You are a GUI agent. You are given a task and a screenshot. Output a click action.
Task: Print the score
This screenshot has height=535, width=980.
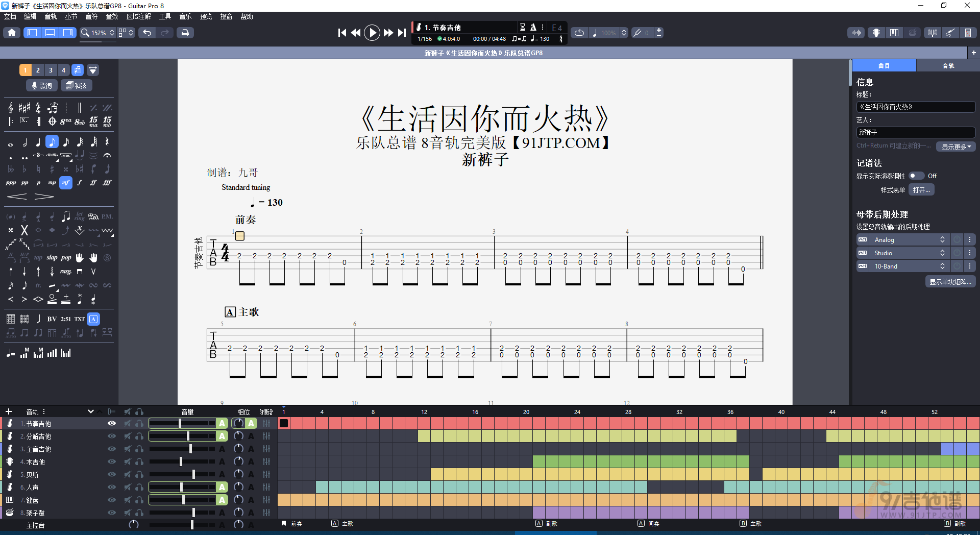click(185, 33)
